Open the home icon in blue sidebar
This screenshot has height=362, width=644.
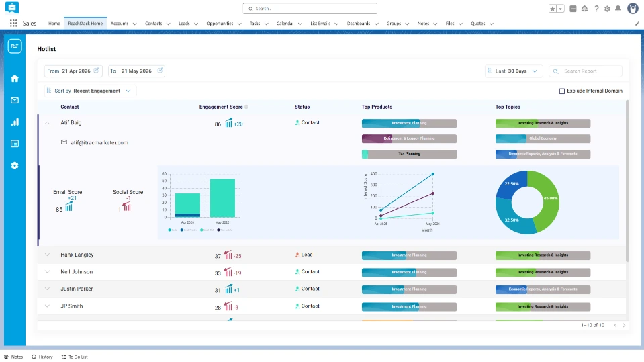click(x=15, y=79)
